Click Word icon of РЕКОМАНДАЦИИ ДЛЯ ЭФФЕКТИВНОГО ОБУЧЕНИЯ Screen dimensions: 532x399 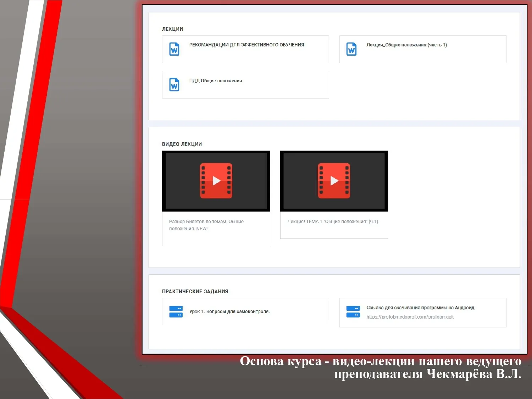(x=174, y=49)
